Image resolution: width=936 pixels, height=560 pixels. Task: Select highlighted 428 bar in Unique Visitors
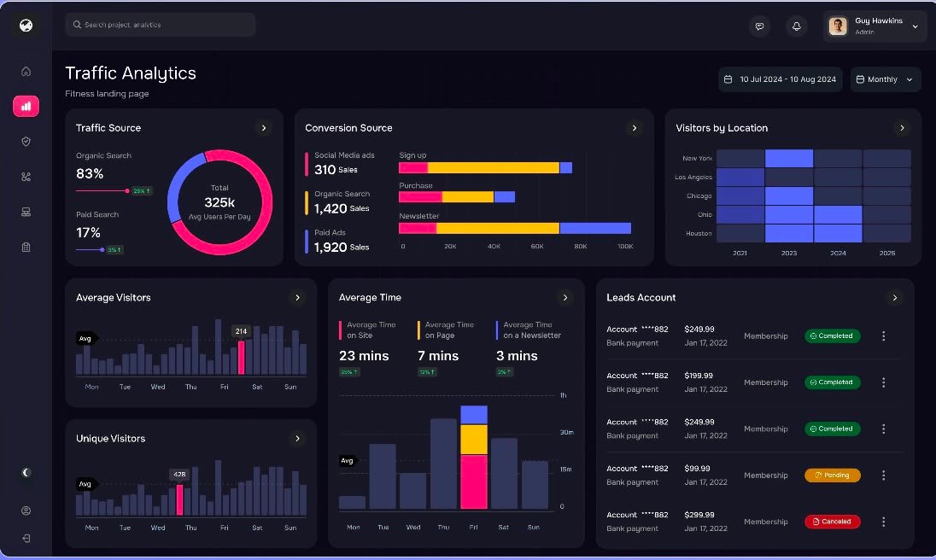(179, 499)
